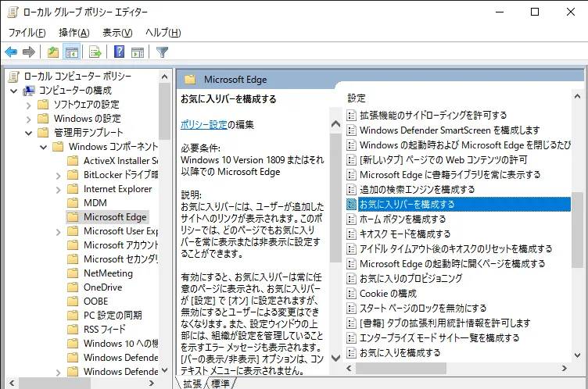Select the MDM folder in tree
588x389 pixels.
click(x=95, y=203)
